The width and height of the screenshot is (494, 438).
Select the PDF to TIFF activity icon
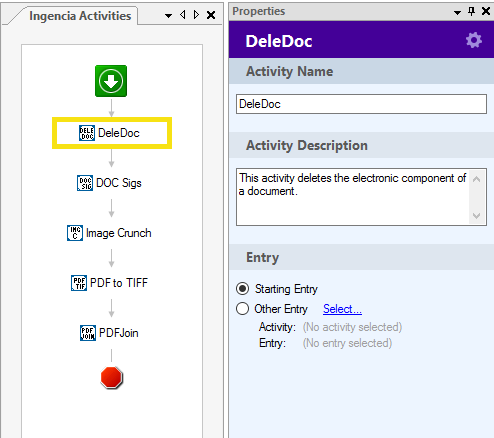pos(79,283)
